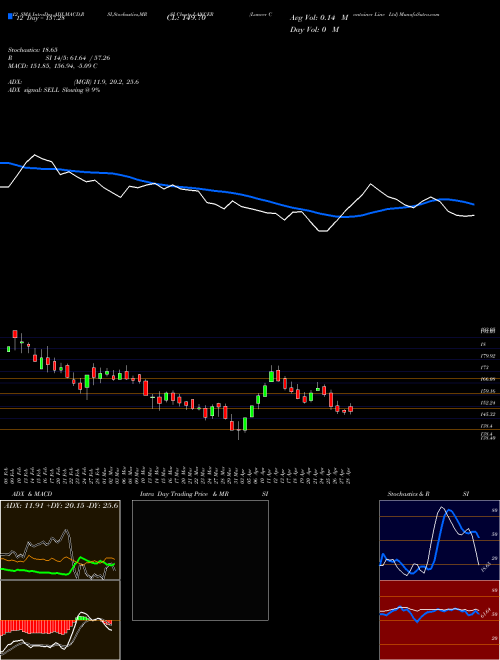
Task: Click the 152.24 price axis label
Action: [x=488, y=403]
